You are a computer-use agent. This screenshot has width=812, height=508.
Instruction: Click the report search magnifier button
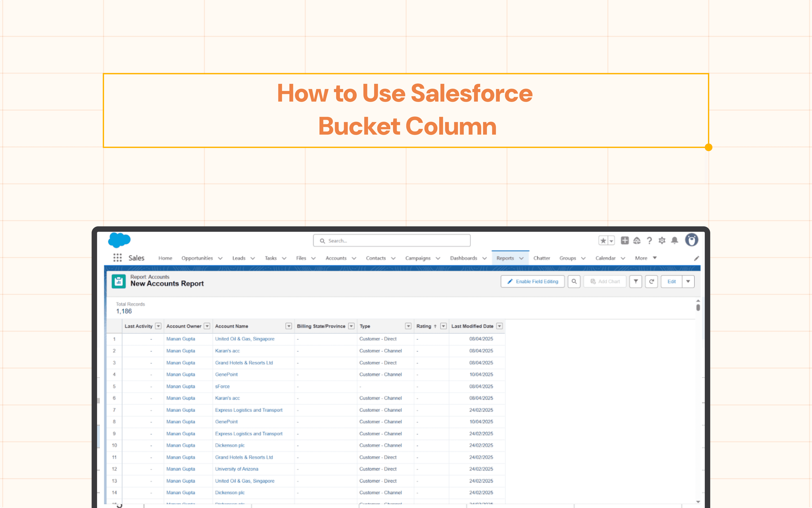click(574, 282)
